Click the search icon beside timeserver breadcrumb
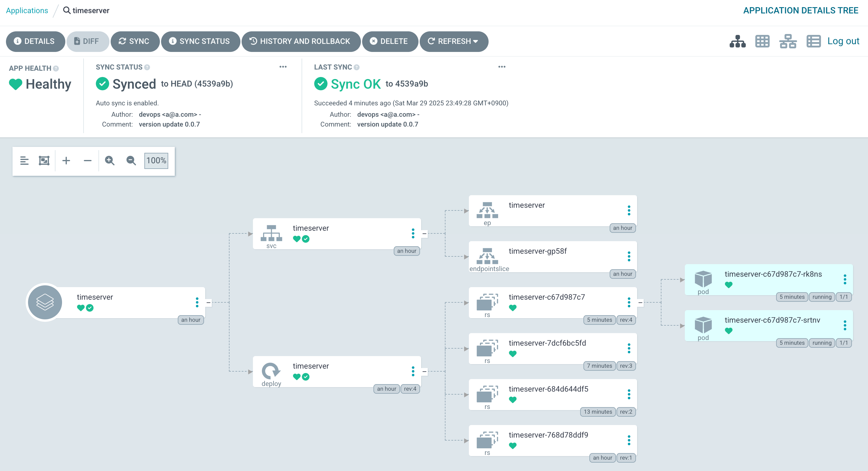The height and width of the screenshot is (471, 868). 67,10
